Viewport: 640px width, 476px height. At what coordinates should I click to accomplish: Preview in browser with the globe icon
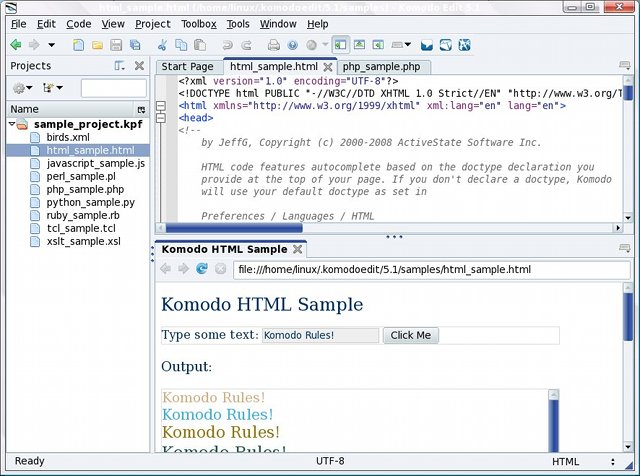click(x=292, y=45)
